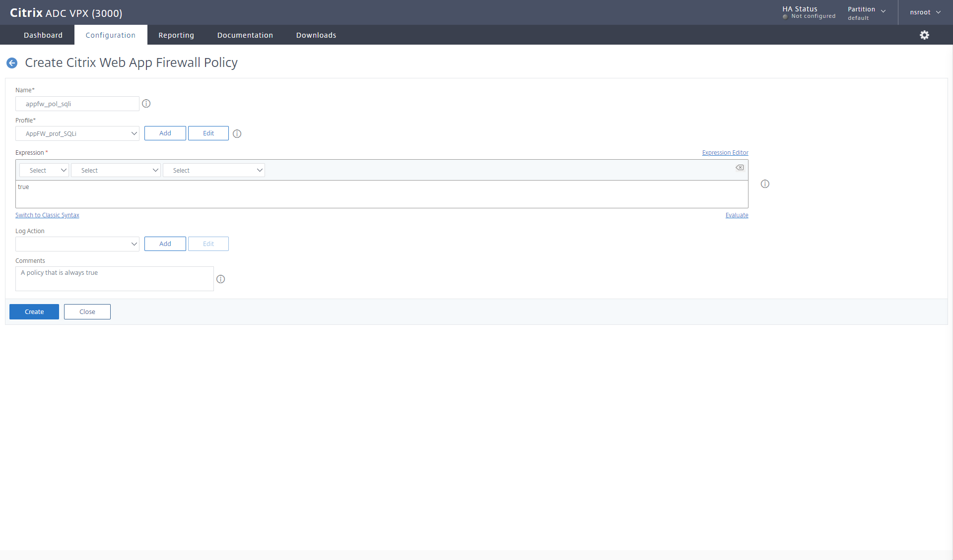Click Switch to Classic Syntax link
953x560 pixels.
tap(47, 215)
